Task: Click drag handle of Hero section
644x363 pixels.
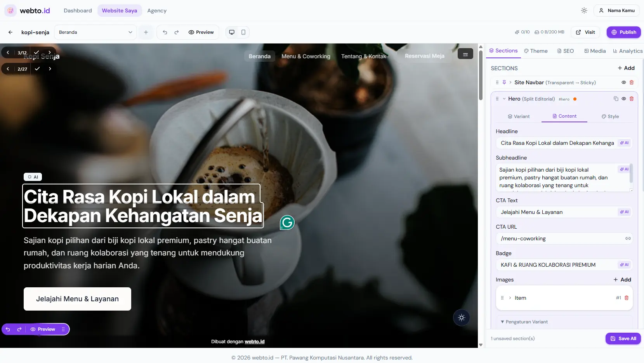Action: click(x=497, y=99)
